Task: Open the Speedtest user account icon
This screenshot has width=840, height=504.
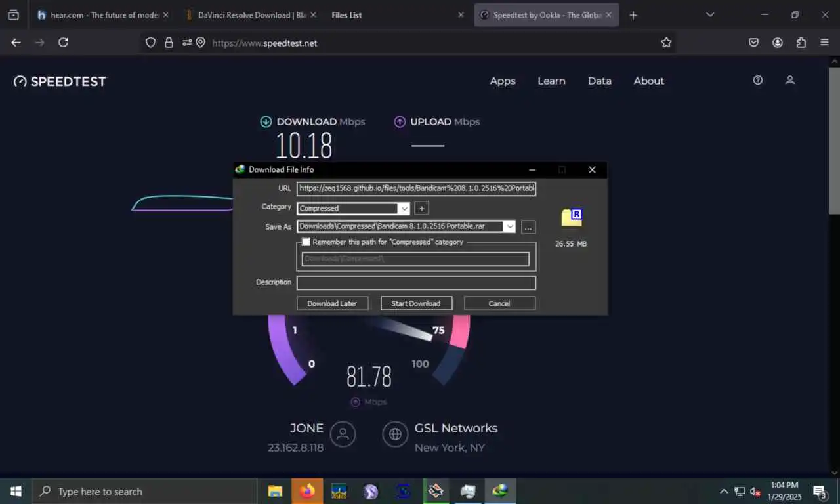Action: tap(790, 80)
